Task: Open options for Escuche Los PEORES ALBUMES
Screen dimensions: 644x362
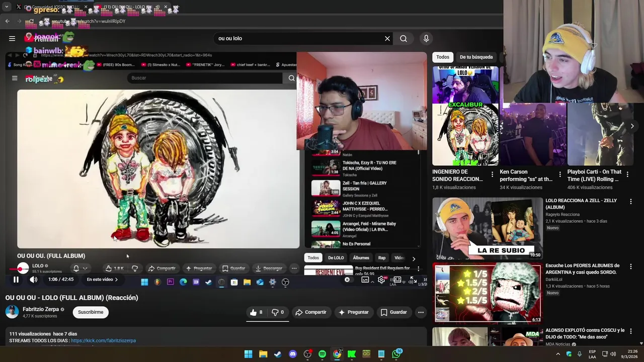Action: [x=630, y=266]
